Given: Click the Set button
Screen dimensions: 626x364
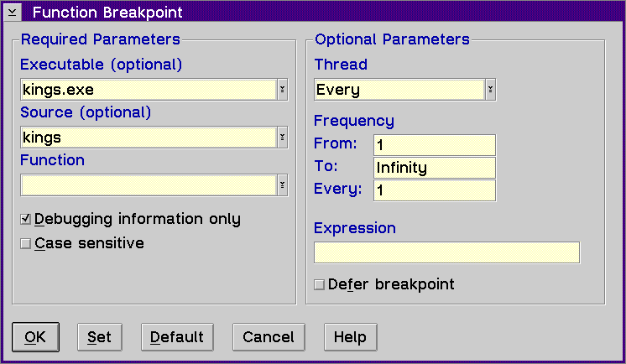Looking at the screenshot, I should point(100,337).
